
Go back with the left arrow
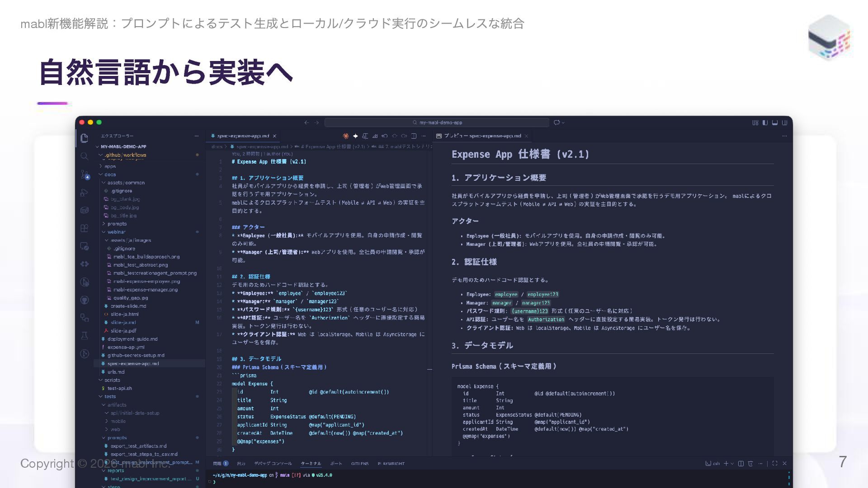307,122
